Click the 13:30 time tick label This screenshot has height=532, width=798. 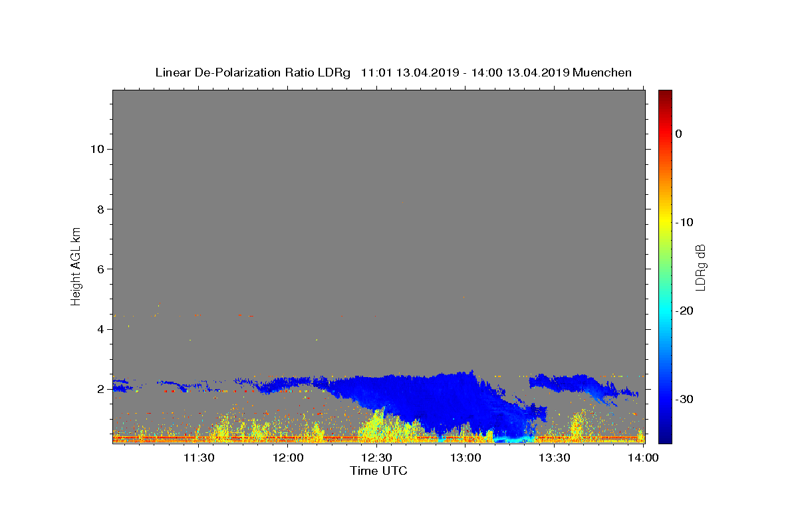pos(555,458)
